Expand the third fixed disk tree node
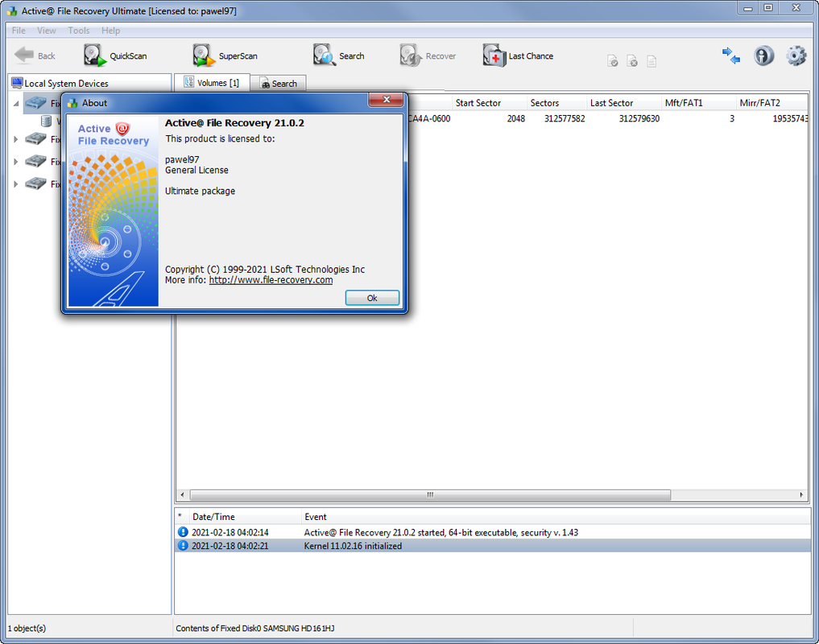Screen dimensions: 819x644 pyautogui.click(x=15, y=161)
